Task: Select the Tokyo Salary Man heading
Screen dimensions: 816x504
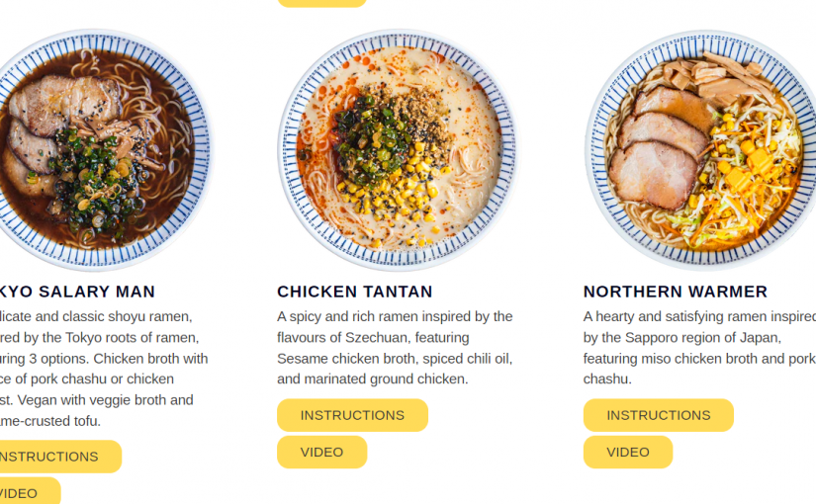Action: 77,292
